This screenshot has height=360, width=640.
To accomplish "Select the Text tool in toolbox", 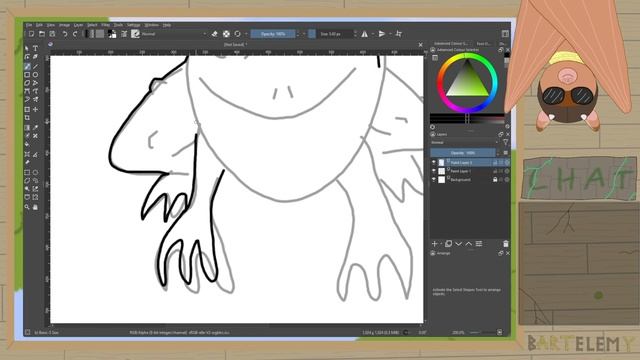I will point(36,48).
